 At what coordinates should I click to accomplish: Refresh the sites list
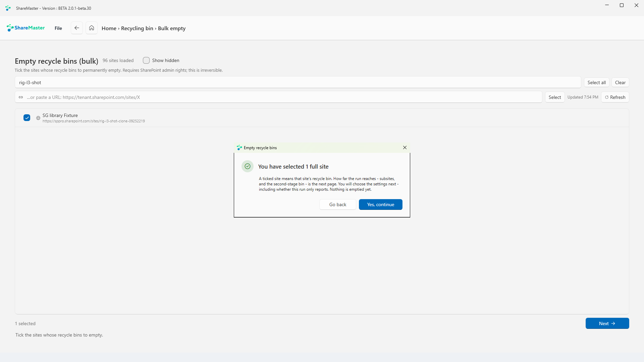pyautogui.click(x=615, y=97)
